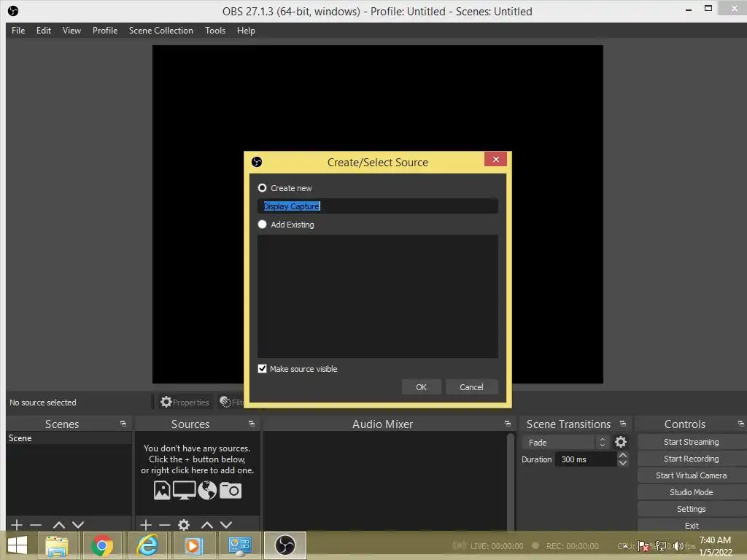This screenshot has width=747, height=560.
Task: Increase transition Duration with up arrow
Action: tap(623, 455)
